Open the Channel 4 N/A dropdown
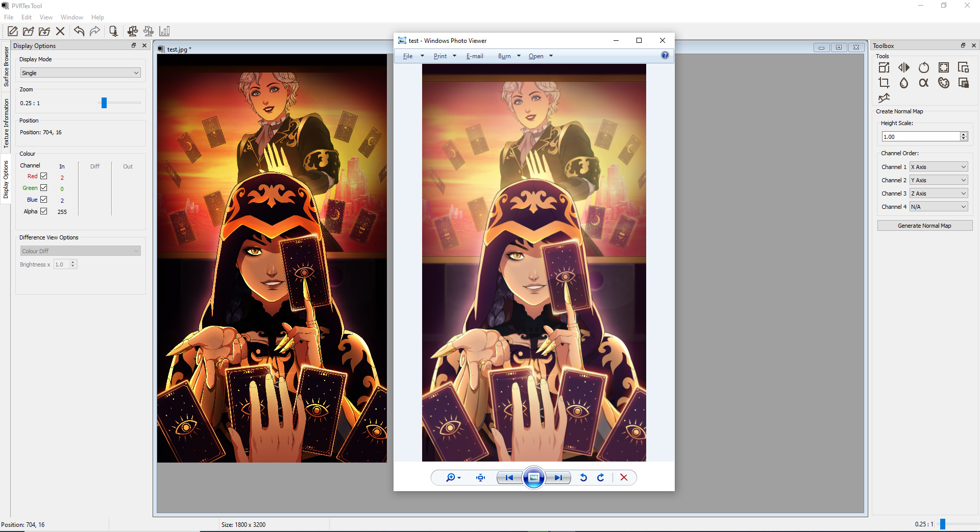980x532 pixels. 939,207
